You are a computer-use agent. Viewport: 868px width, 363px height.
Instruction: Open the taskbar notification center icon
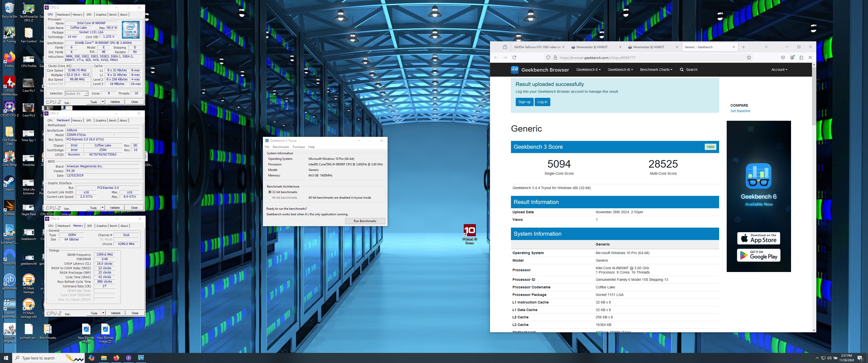click(860, 358)
